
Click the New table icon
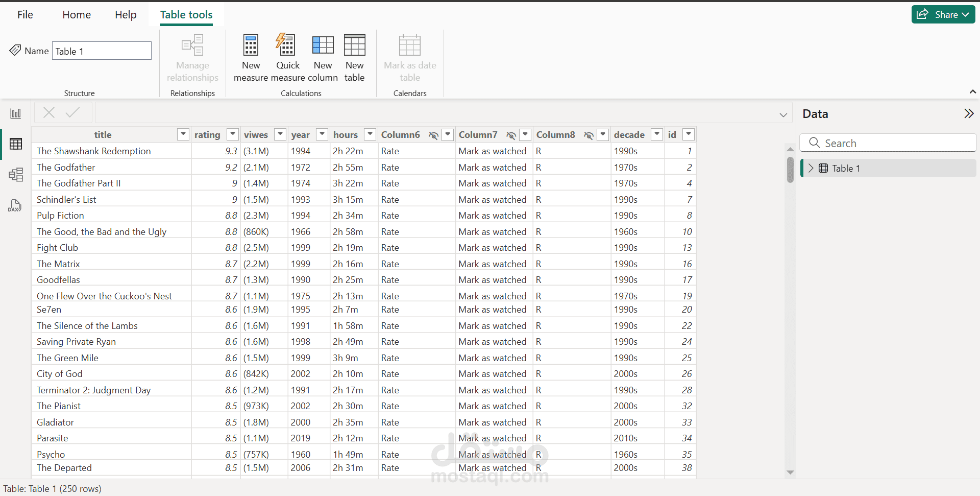tap(354, 45)
